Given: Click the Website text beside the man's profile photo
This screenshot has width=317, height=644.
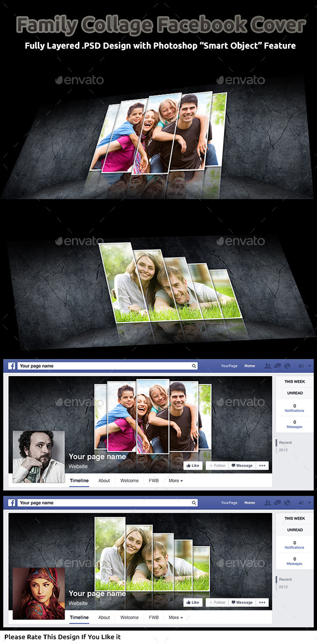Looking at the screenshot, I should click(77, 466).
